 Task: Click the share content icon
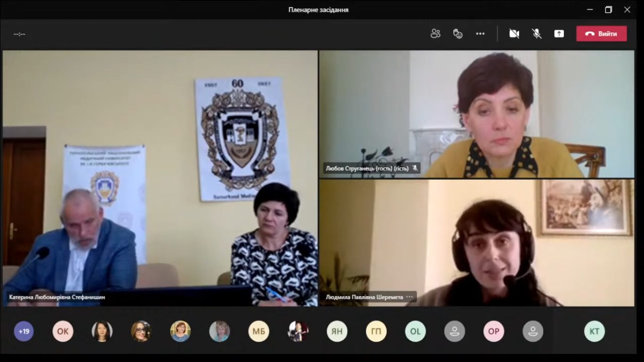pos(559,33)
